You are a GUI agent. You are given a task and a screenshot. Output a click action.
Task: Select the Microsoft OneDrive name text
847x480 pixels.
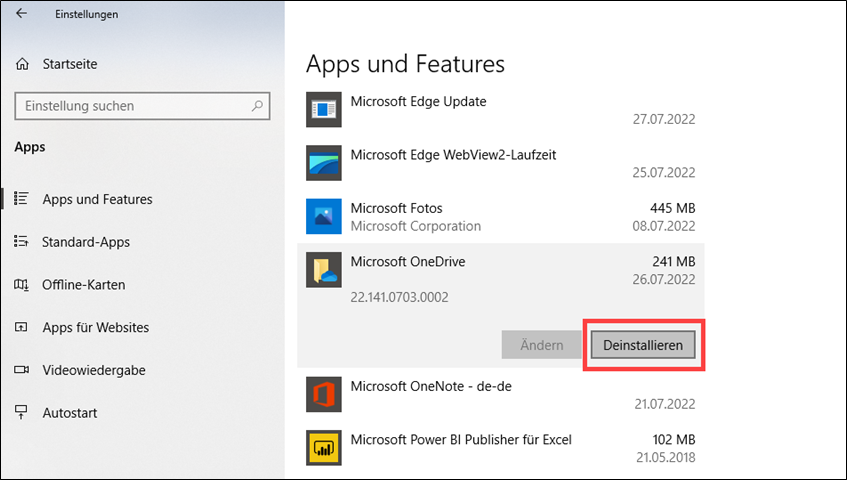(408, 261)
